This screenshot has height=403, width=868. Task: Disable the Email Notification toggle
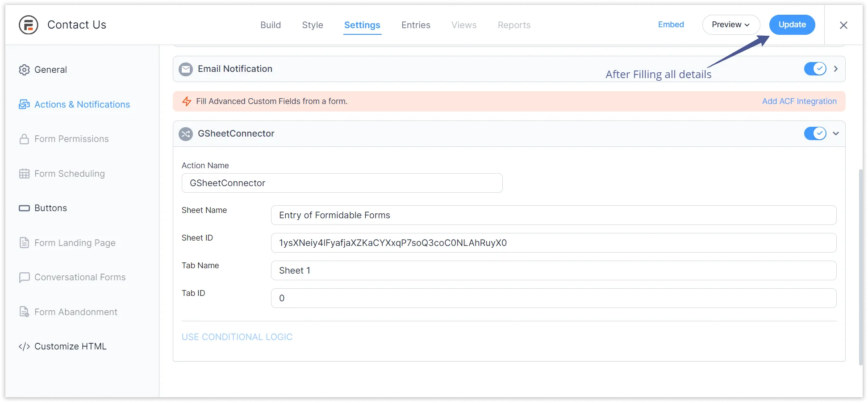815,69
